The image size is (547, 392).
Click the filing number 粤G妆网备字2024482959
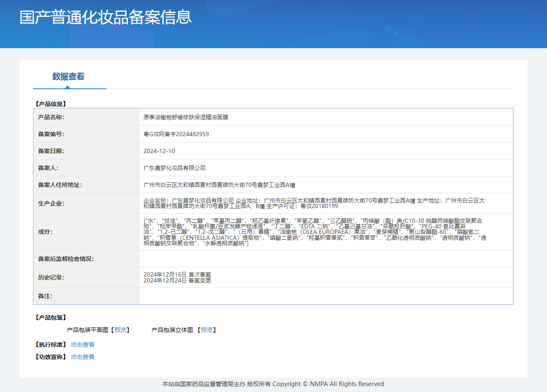tap(176, 134)
